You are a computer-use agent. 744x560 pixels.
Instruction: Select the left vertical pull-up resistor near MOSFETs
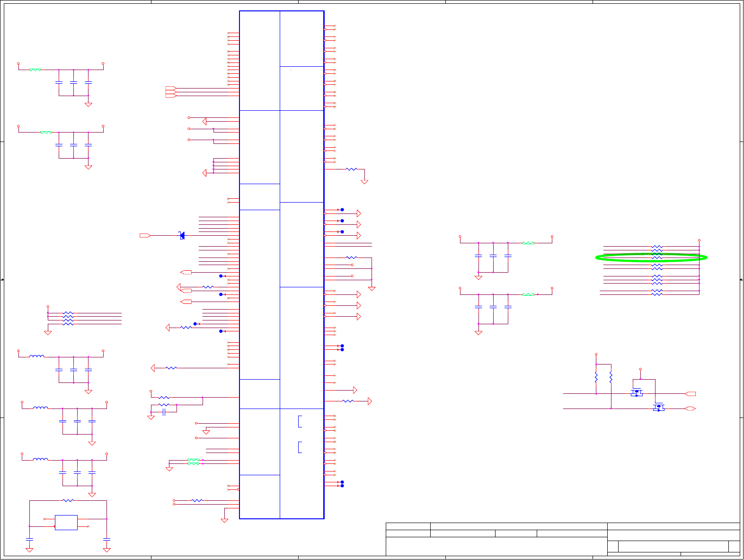pyautogui.click(x=596, y=377)
